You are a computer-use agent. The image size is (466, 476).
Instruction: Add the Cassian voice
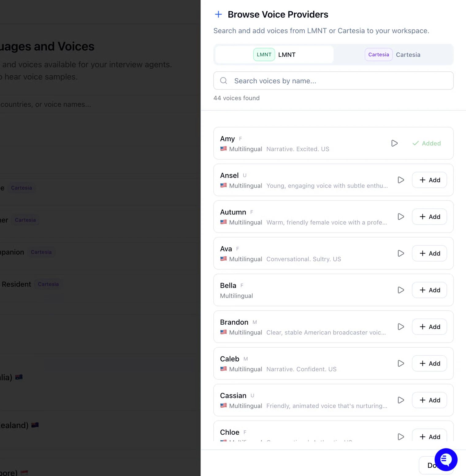click(429, 400)
